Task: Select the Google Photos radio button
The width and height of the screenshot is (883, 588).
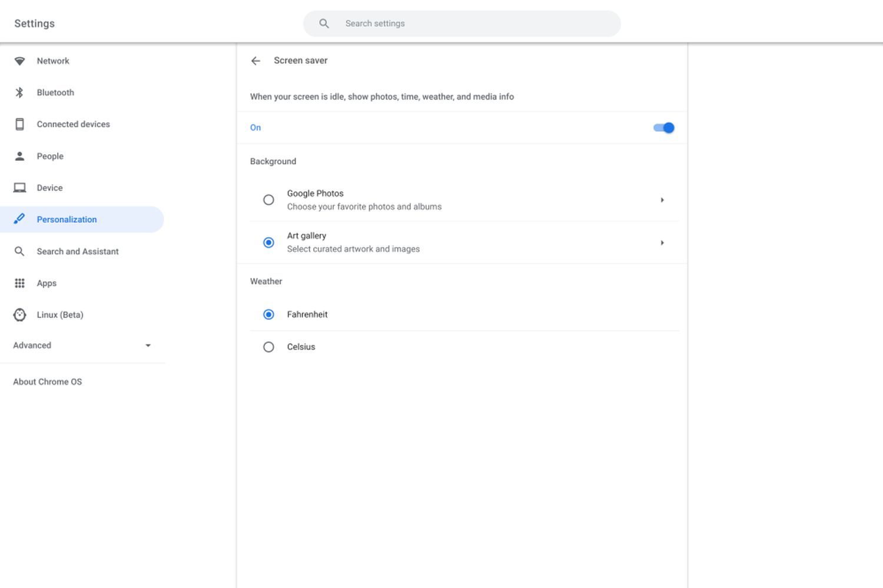Action: coord(268,200)
